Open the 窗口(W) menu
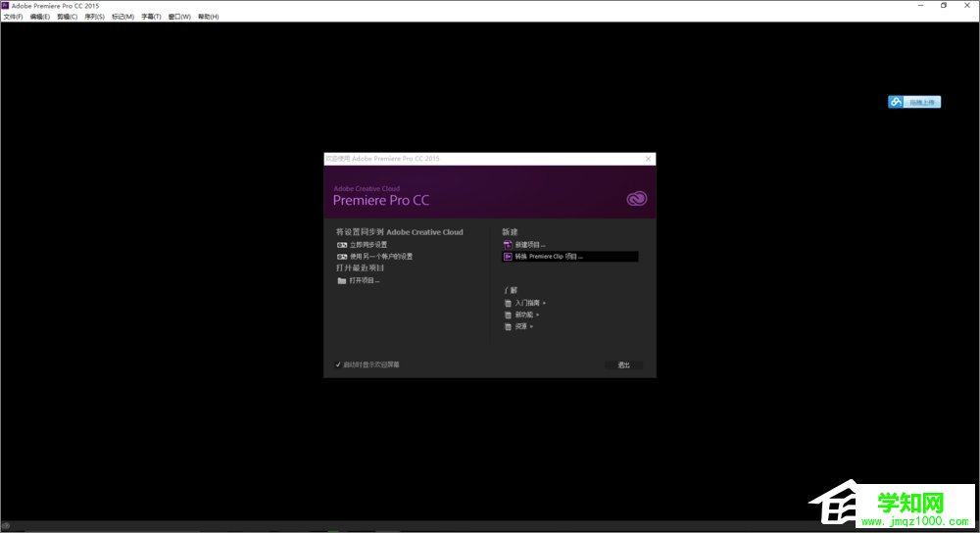The image size is (980, 533). coord(179,17)
